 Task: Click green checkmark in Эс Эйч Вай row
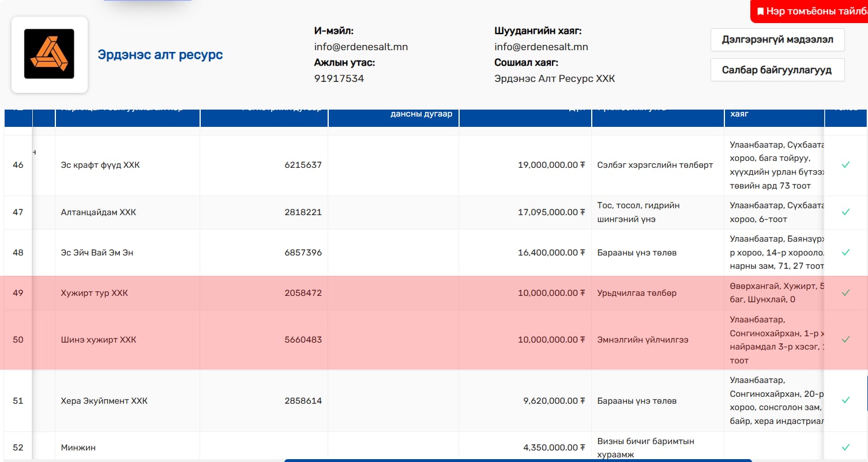pos(846,253)
